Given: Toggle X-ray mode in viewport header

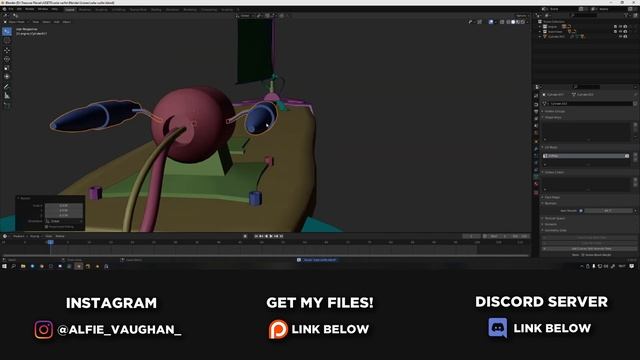Looking at the screenshot, I should pos(502,22).
